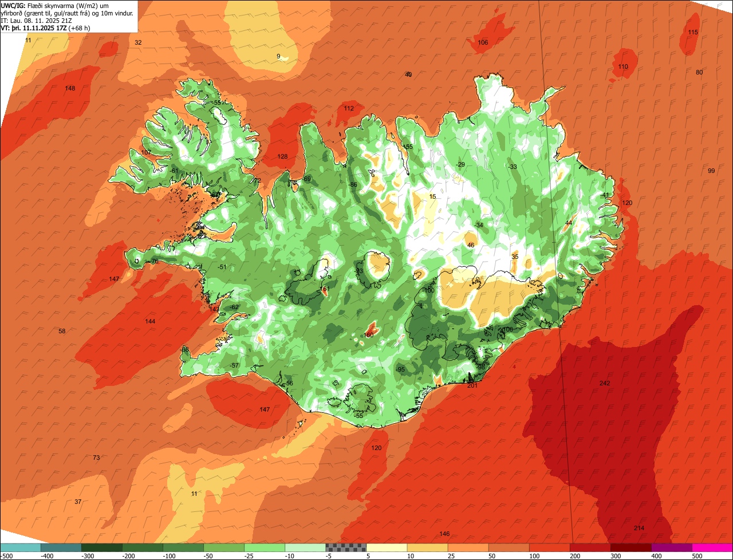The height and width of the screenshot is (560, 733).
Task: Click the 214 value near the bottom right
Action: tap(639, 527)
